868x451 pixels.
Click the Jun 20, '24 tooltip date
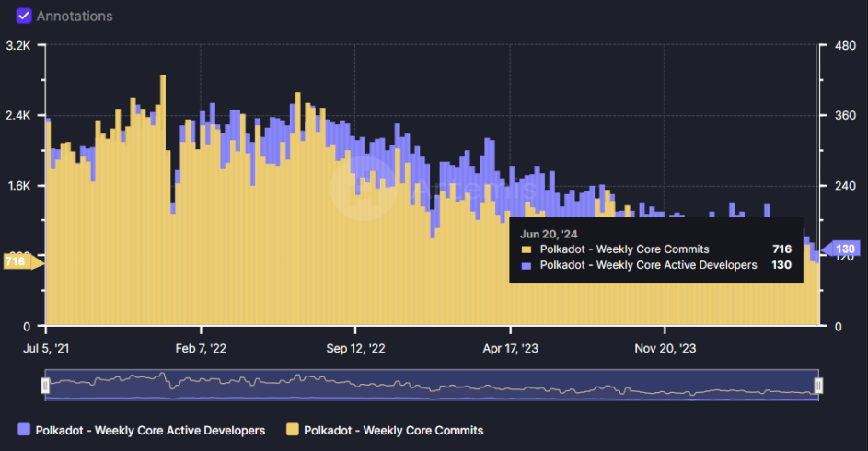pos(549,234)
